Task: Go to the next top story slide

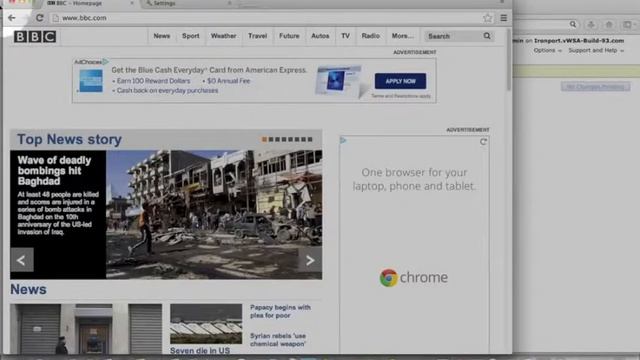Action: click(x=310, y=260)
